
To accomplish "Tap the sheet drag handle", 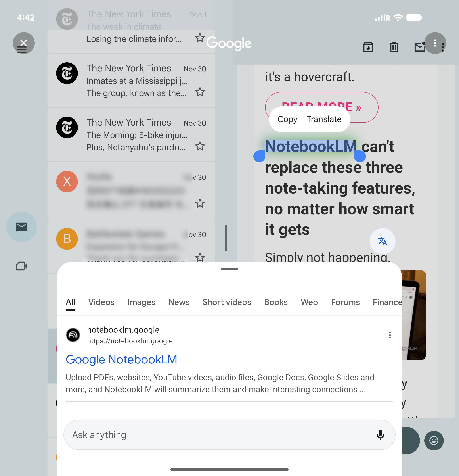I will click(x=229, y=269).
